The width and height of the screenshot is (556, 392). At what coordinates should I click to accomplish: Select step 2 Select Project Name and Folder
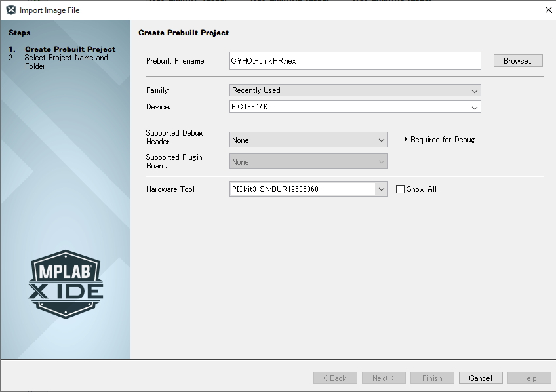click(x=66, y=62)
